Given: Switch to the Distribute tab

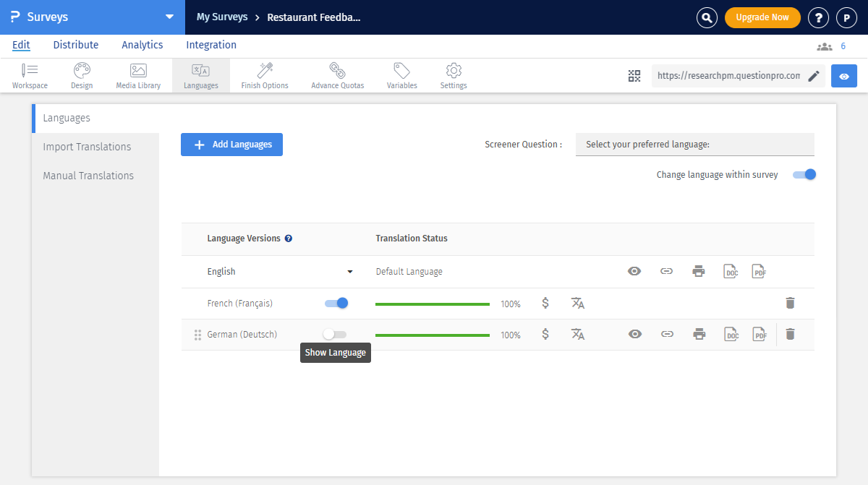Looking at the screenshot, I should tap(76, 45).
